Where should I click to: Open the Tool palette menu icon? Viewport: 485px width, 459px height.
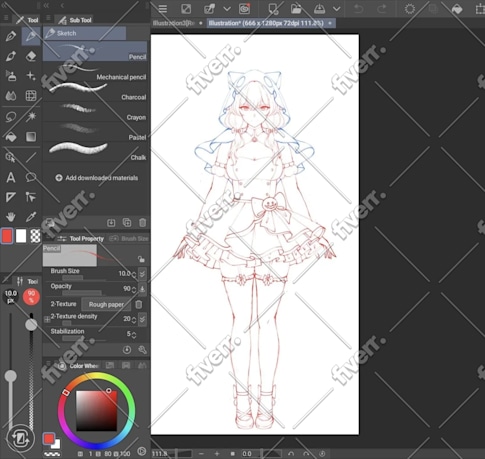6,18
